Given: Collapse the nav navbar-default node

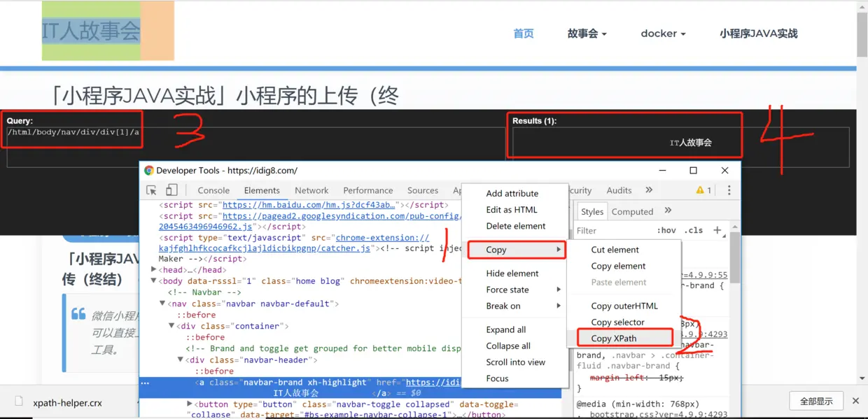Looking at the screenshot, I should (163, 304).
